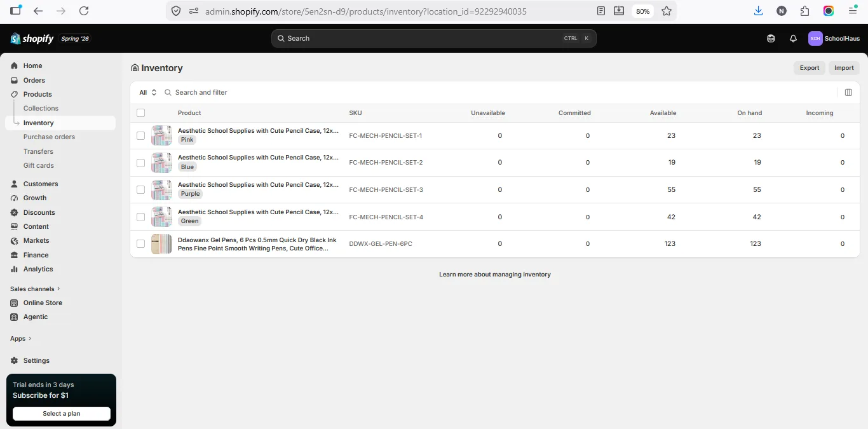Expand the Sales channels section
This screenshot has width=868, height=429.
pos(35,289)
